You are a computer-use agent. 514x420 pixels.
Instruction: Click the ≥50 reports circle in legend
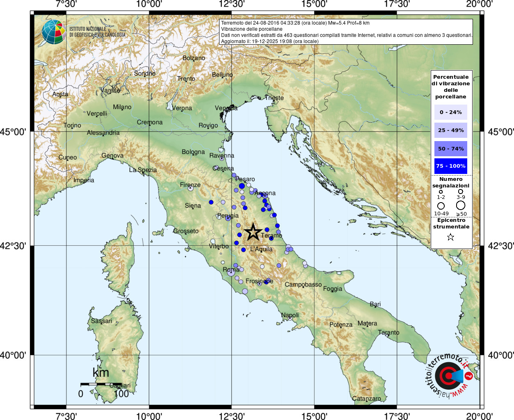(461, 205)
